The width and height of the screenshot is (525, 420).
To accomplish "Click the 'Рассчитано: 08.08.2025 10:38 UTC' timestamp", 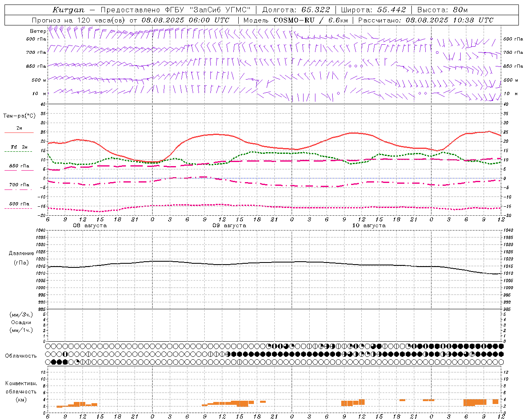I will (x=426, y=20).
